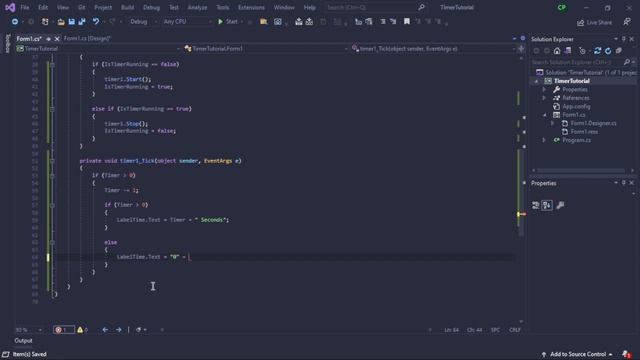640x360 pixels.
Task: Click the switch views icon in Solution Explorer
Action: pyautogui.click(x=568, y=51)
